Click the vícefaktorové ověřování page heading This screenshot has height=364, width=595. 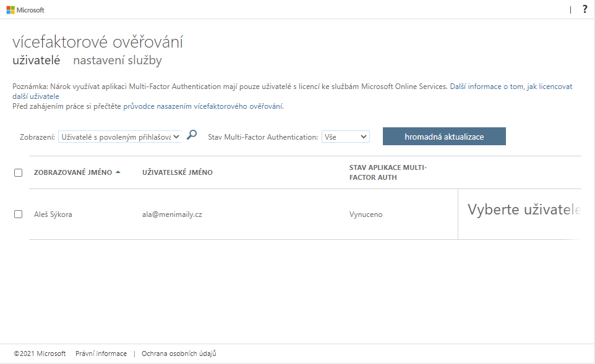98,41
